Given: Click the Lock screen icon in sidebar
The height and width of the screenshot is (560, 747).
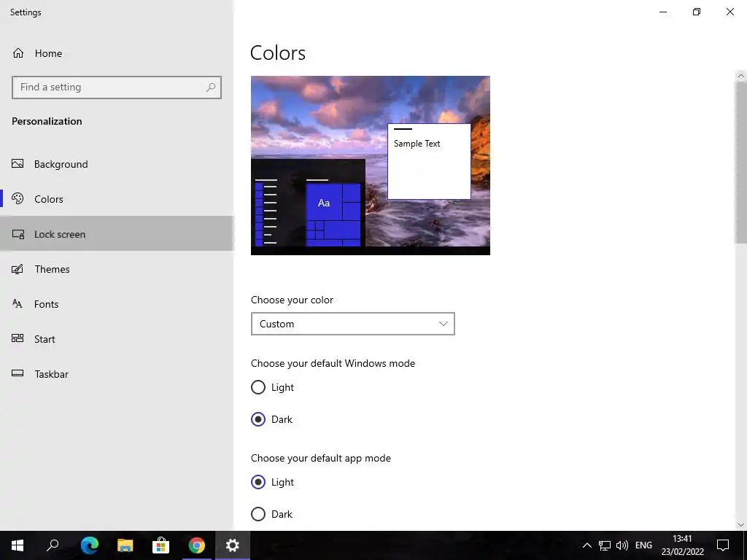Looking at the screenshot, I should [x=18, y=234].
